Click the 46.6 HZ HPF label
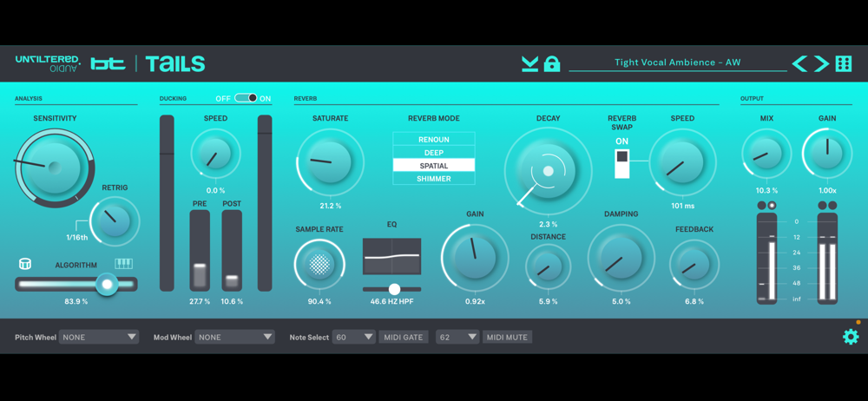The image size is (868, 401). point(392,302)
